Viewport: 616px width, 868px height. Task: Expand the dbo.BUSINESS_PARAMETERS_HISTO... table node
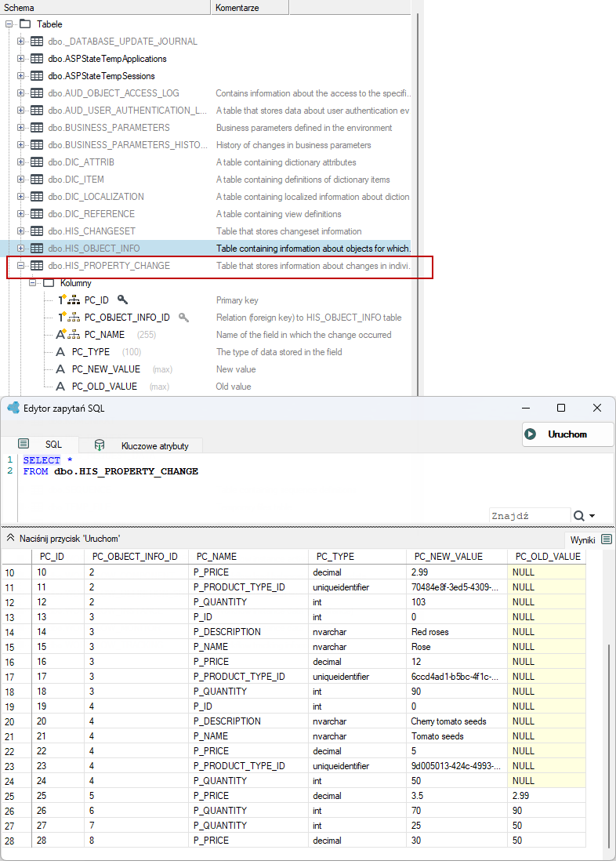(20, 144)
